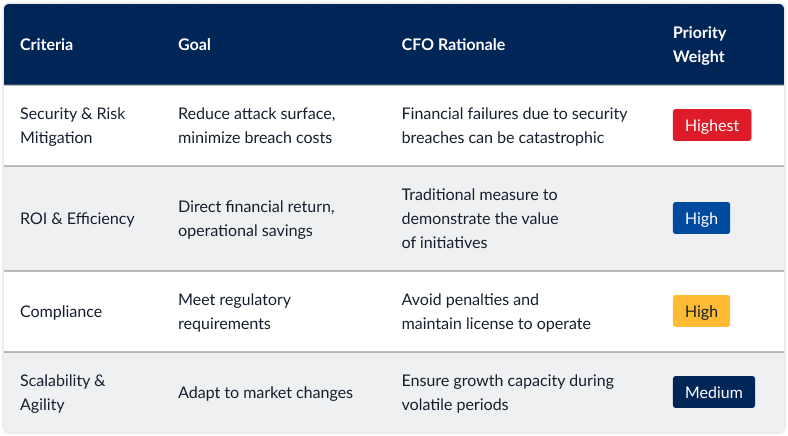This screenshot has height=436, width=788.
Task: Click the 'Adapt to market changes' text
Action: coord(265,392)
